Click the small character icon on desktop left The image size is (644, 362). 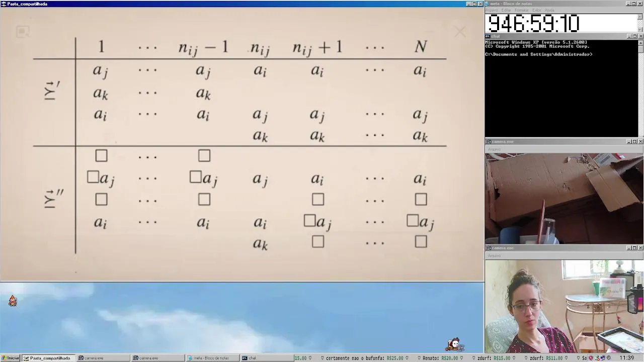point(13,301)
